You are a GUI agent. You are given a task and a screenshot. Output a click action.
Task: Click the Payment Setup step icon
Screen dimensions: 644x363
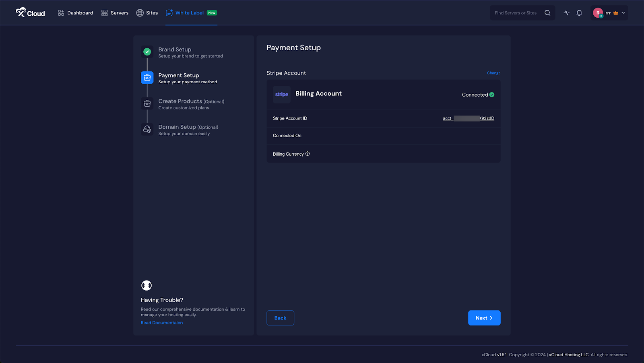pos(147,77)
